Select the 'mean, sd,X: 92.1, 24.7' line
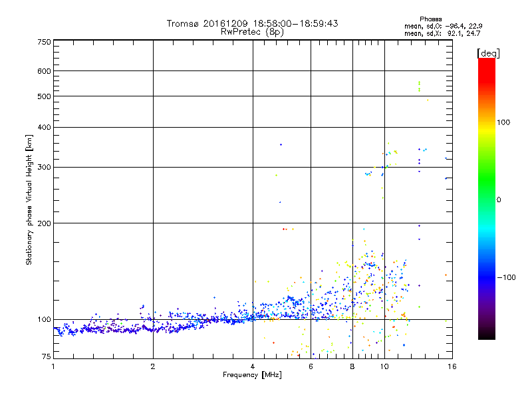Image resolution: width=532 pixels, height=399 pixels. [x=442, y=33]
